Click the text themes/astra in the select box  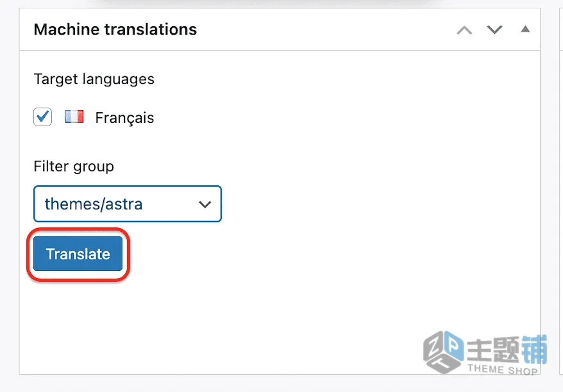click(94, 204)
